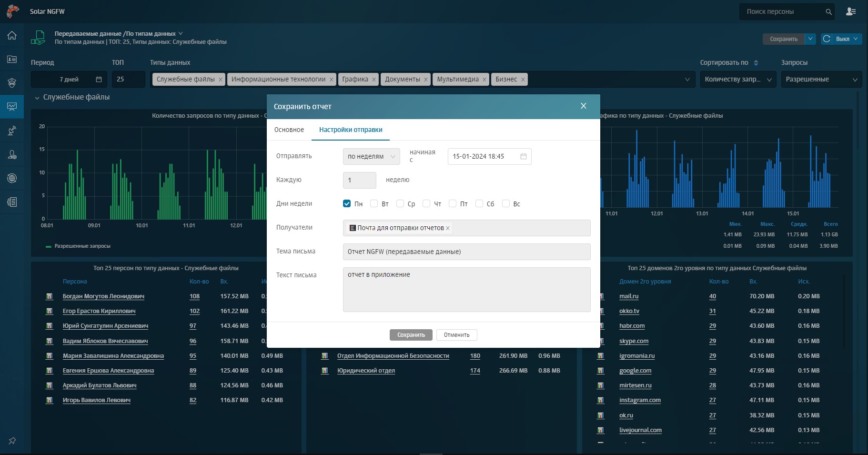Open the mail.ru domain link
The height and width of the screenshot is (455, 868).
click(628, 296)
